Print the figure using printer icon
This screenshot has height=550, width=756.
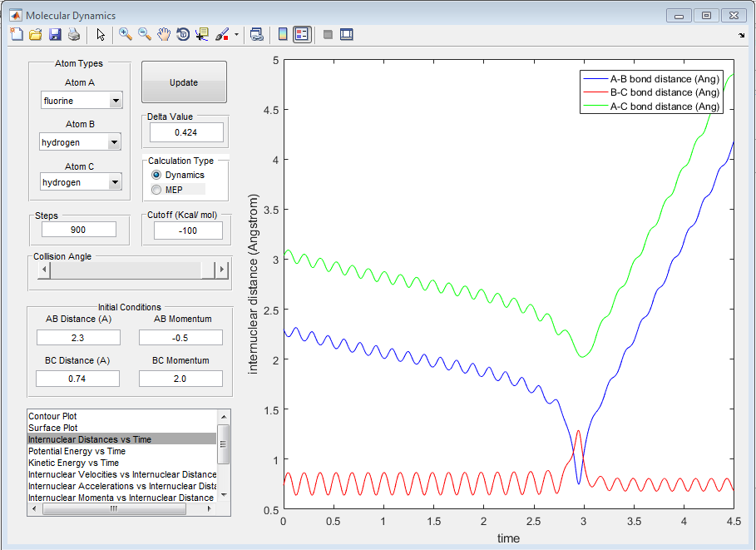(74, 34)
